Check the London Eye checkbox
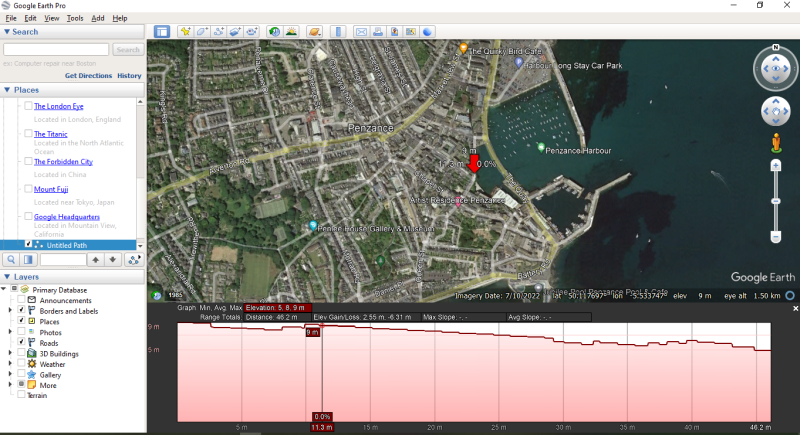Viewport: 800px width, 435px height. point(29,106)
